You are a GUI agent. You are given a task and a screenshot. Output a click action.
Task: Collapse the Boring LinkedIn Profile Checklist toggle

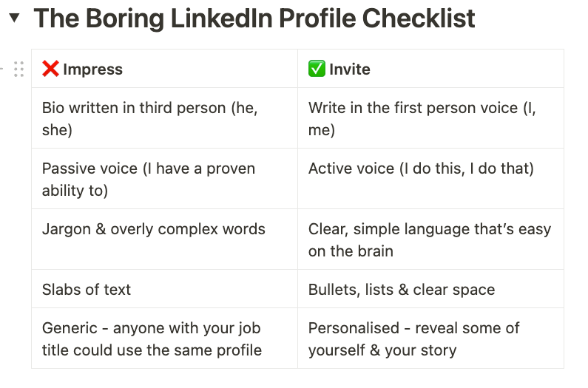[13, 19]
